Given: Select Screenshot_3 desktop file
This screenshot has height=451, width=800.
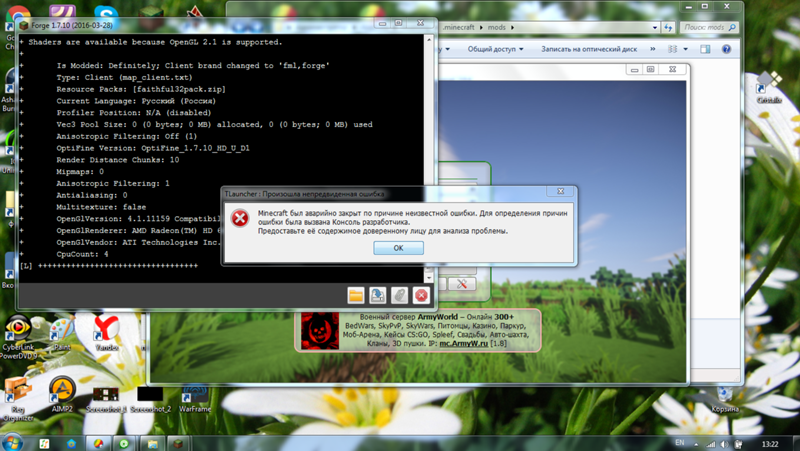Looking at the screenshot, I should (106, 399).
